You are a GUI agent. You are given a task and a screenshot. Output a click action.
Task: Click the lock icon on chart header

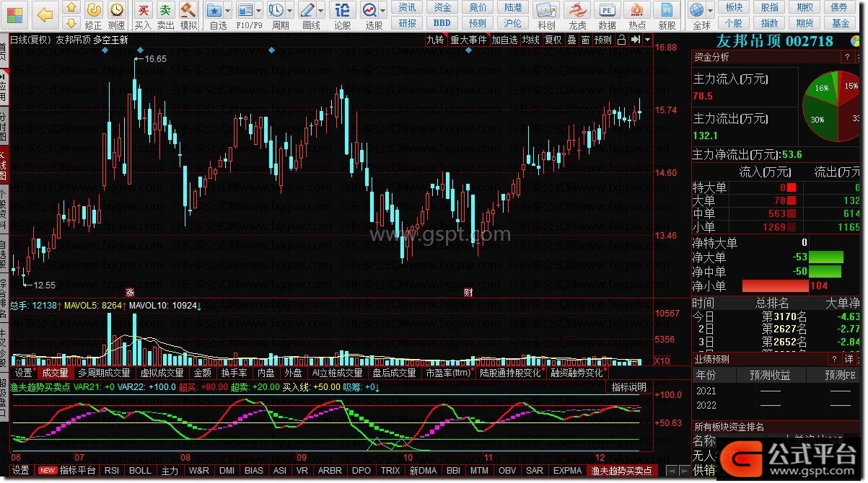pyautogui.click(x=621, y=40)
